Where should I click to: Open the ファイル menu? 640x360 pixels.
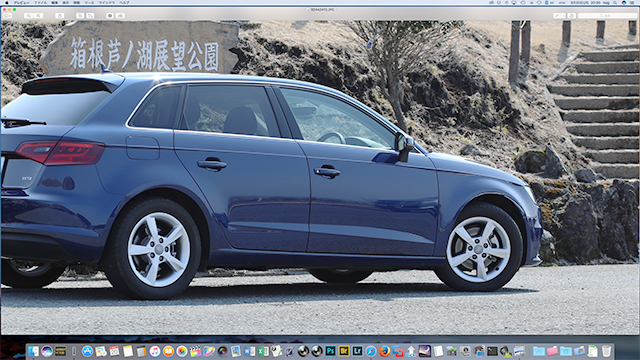[40, 2]
